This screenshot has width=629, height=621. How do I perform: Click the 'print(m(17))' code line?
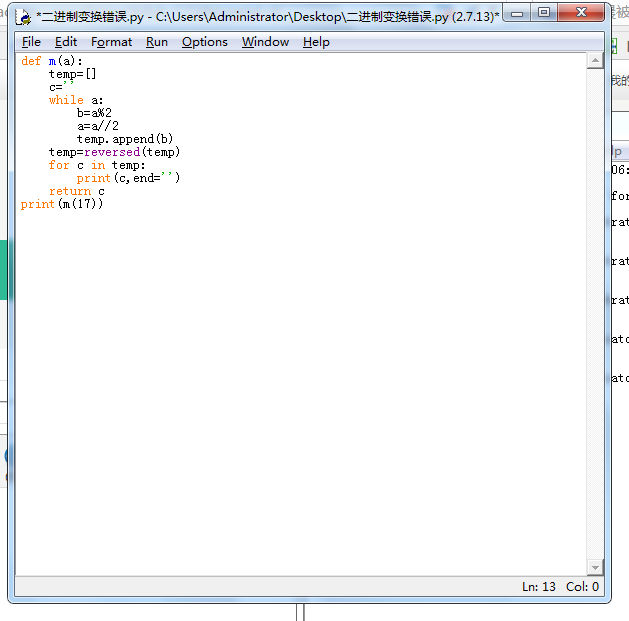pyautogui.click(x=62, y=204)
